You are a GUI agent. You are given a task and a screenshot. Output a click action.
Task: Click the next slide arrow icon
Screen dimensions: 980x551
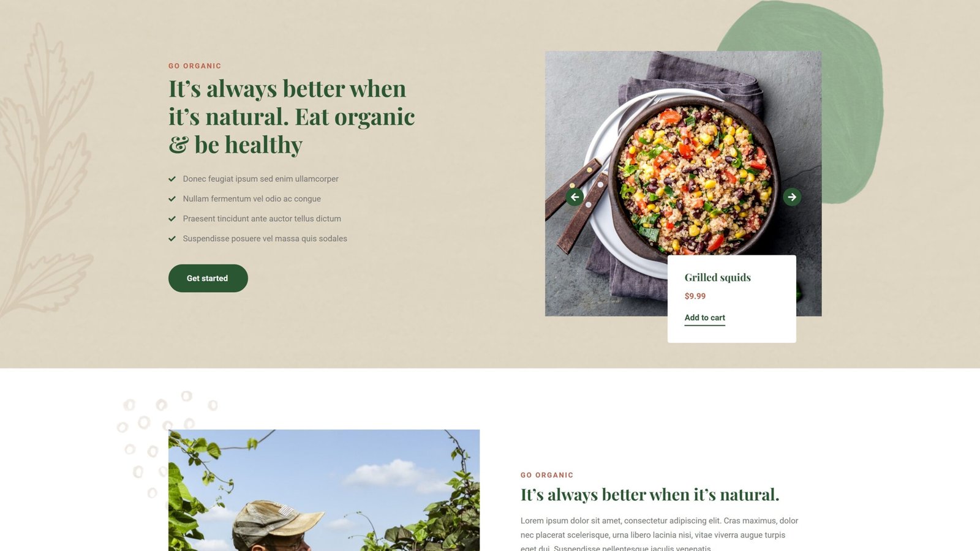[792, 197]
